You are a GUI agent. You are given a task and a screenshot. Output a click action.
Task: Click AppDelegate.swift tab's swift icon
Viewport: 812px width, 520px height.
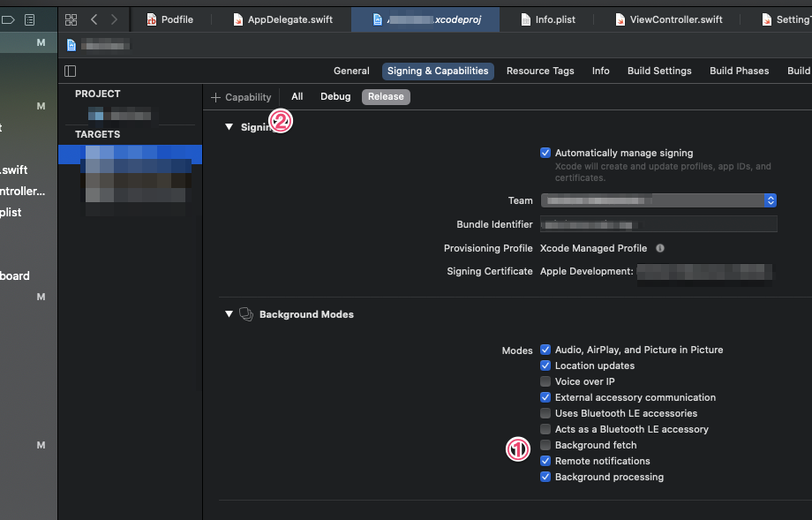click(x=237, y=19)
